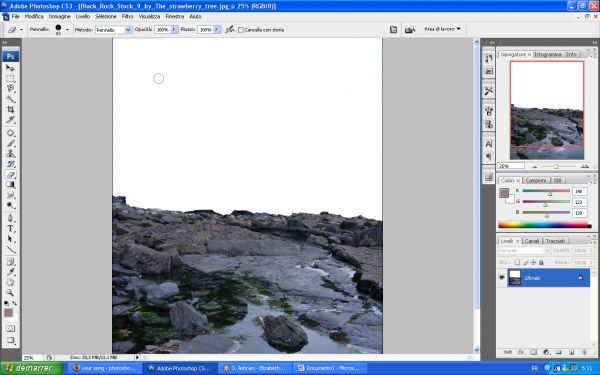Viewport: 600px width, 375px height.
Task: Enable Cancella con storia checkbox
Action: pos(241,30)
